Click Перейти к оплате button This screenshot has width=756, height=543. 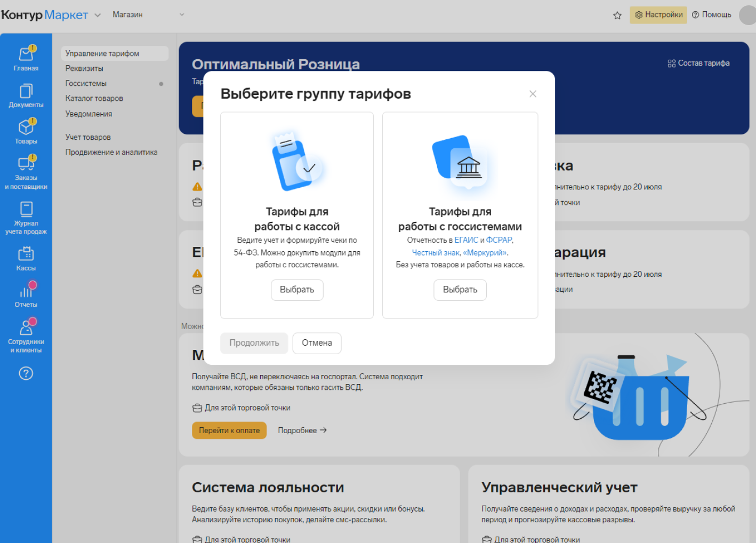click(x=229, y=430)
